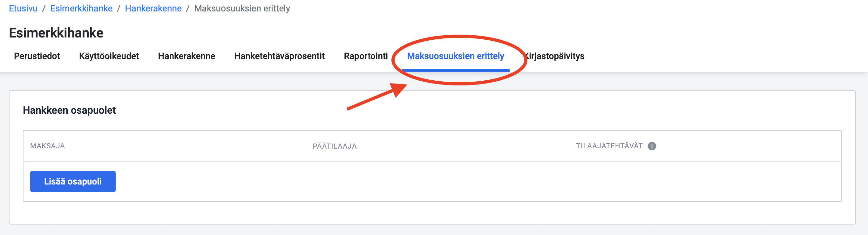Viewport: 868px width, 235px height.
Task: Switch to the Kirjastopäivitys tab
Action: (x=555, y=56)
